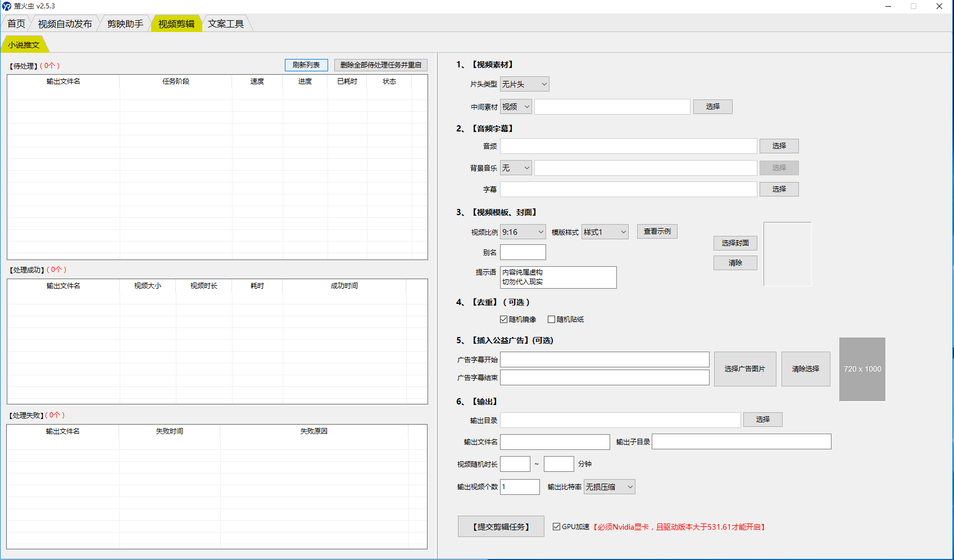Click the 输出文件名 input field
The height and width of the screenshot is (560, 954).
pyautogui.click(x=555, y=442)
